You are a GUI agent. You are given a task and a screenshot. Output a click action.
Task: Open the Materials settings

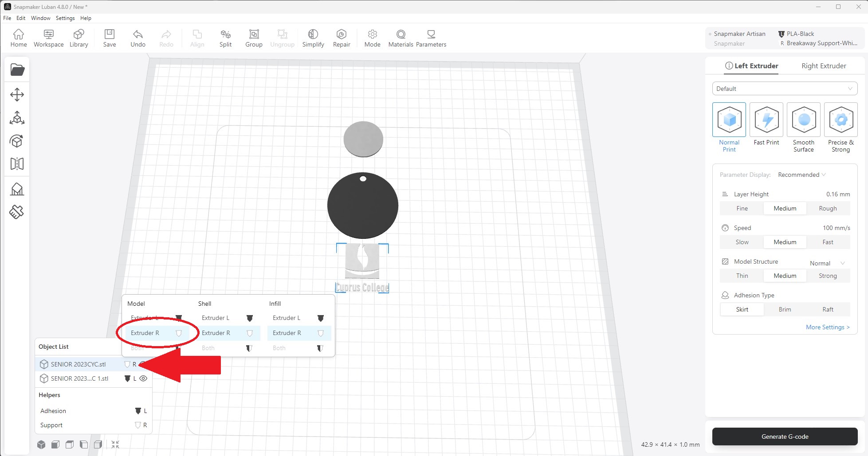pos(401,38)
